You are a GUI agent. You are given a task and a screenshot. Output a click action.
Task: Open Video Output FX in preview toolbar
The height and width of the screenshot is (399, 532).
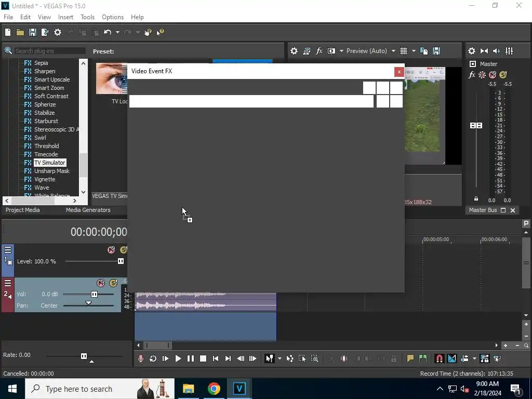pos(319,51)
